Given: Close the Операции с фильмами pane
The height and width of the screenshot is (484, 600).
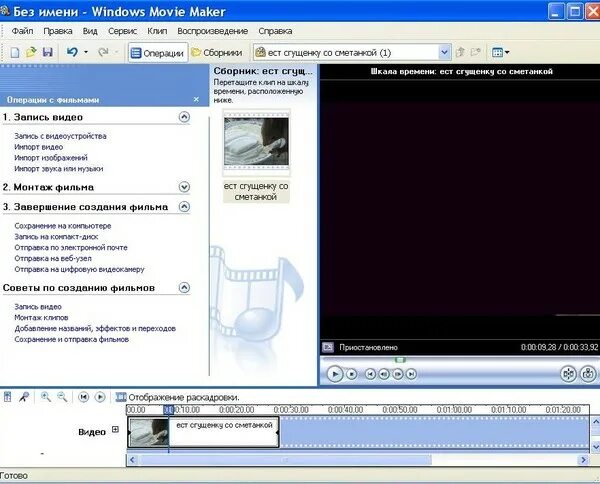Looking at the screenshot, I should pos(196,99).
